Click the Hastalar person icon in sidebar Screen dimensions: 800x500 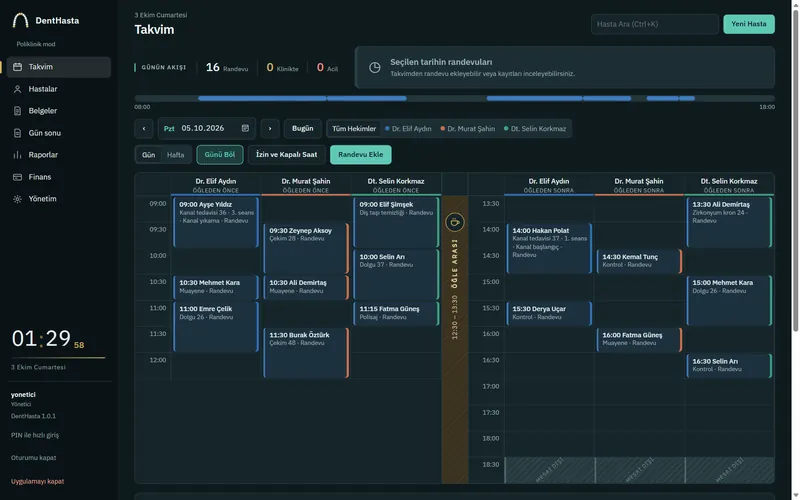tap(17, 89)
